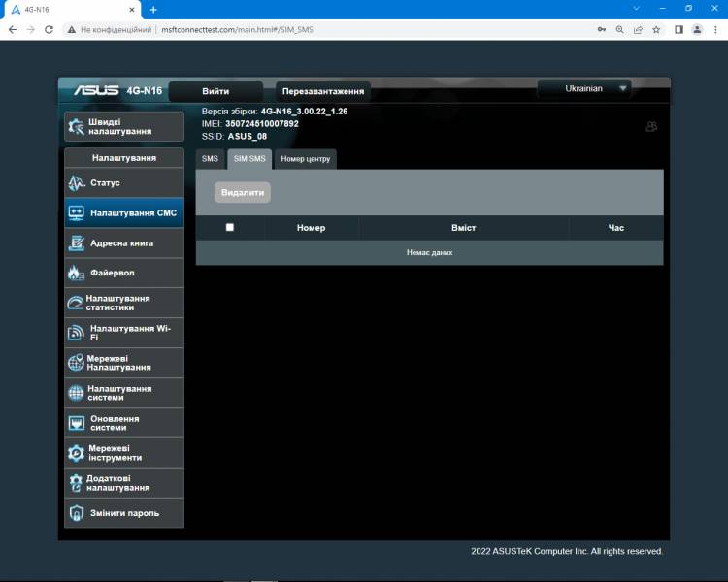Click the Статус pulse icon
Screen dimensions: 728x582
pyautogui.click(x=76, y=183)
